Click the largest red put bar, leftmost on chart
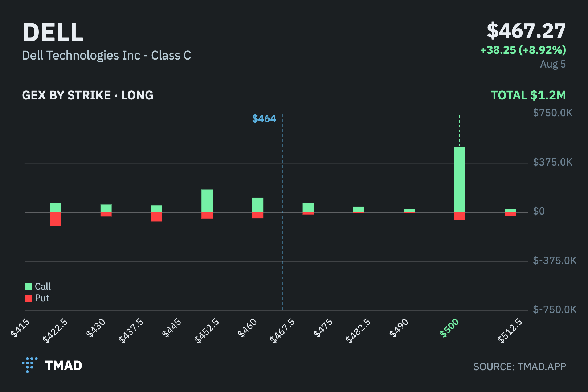The width and height of the screenshot is (588, 392). pyautogui.click(x=56, y=219)
